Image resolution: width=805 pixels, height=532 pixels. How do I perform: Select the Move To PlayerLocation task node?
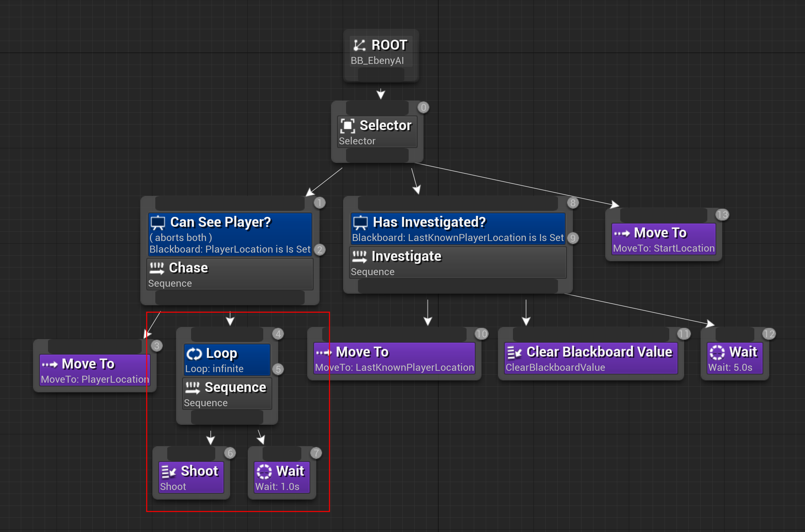point(94,370)
